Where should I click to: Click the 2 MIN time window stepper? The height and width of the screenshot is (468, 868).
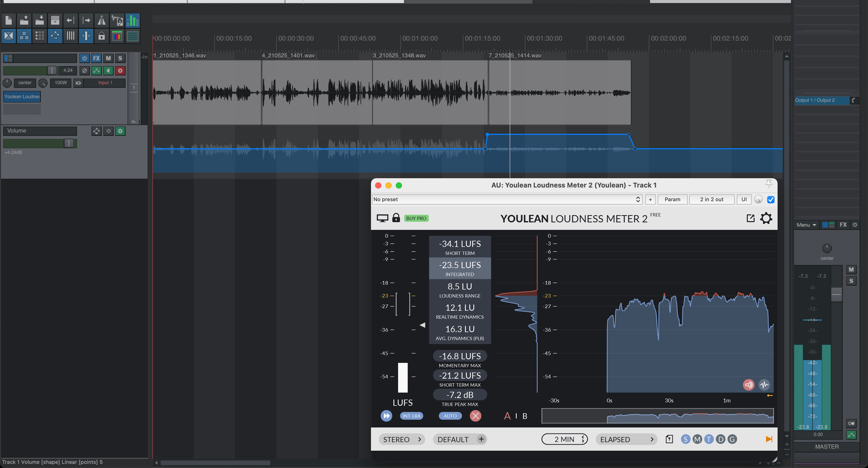(565, 439)
